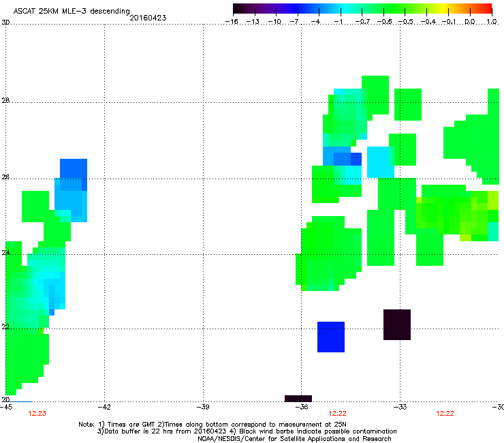Image resolution: width=504 pixels, height=443 pixels.
Task: Click the longitude label -36
Action: (301, 407)
